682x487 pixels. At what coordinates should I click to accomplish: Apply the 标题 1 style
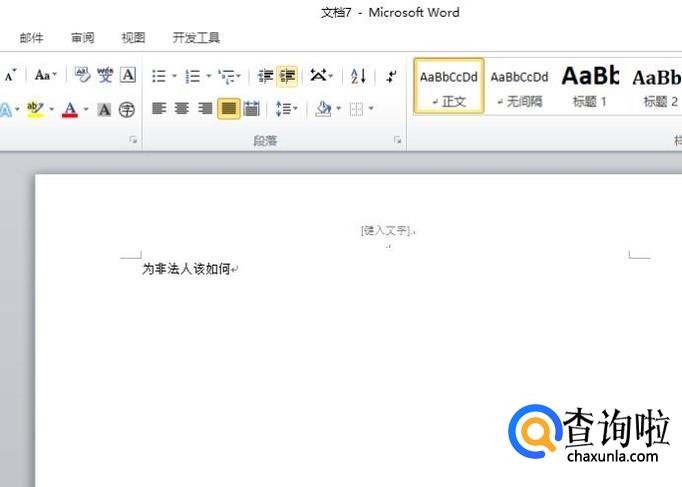[590, 86]
